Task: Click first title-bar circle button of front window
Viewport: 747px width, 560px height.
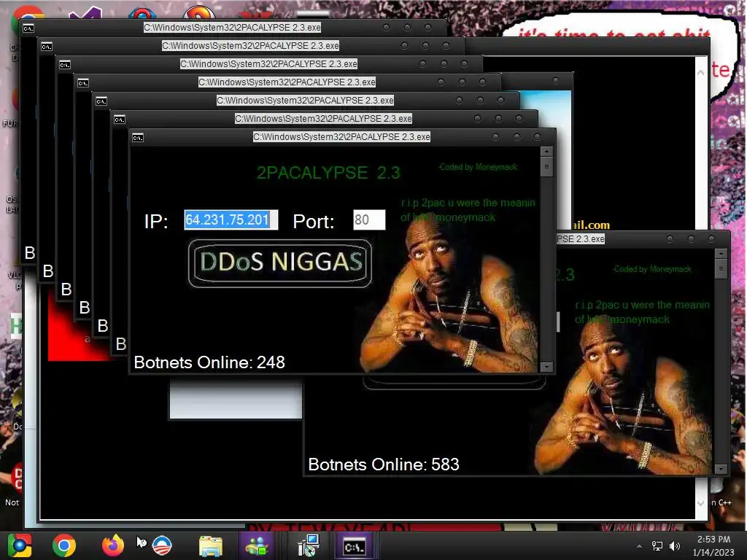Action: click(x=495, y=137)
